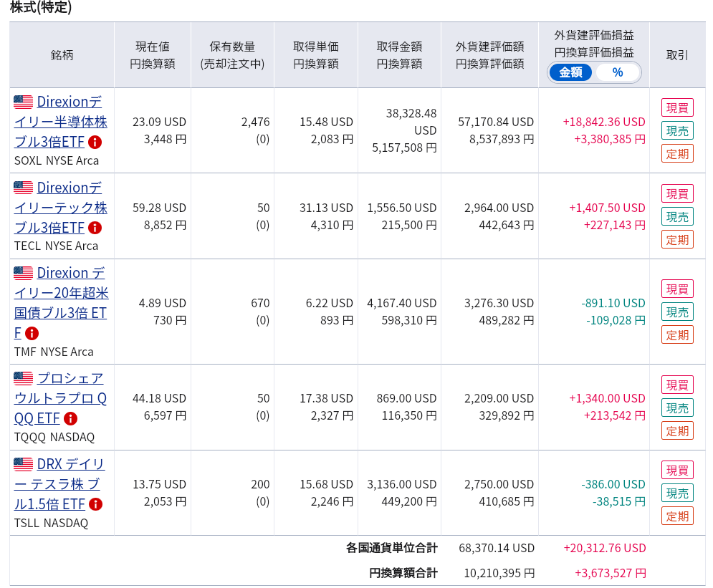
Task: Click TSLL holding quantity 200
Action: pos(260,484)
